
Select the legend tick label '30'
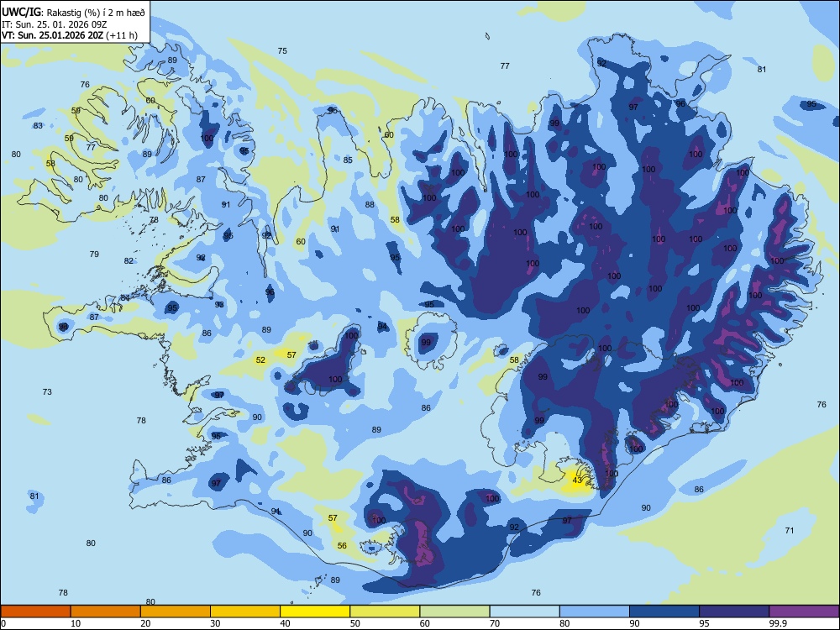point(215,623)
